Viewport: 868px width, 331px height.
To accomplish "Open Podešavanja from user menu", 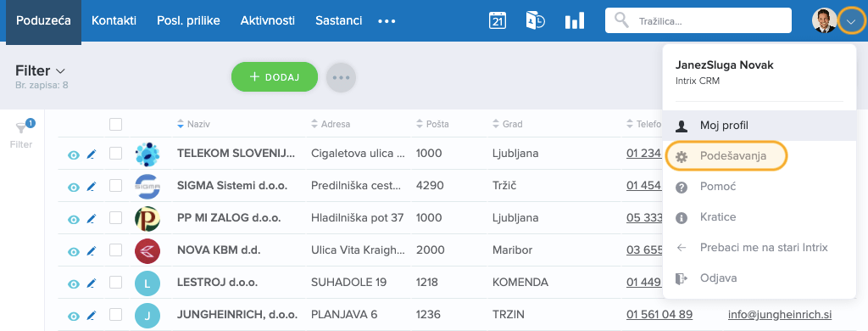I will coord(726,156).
